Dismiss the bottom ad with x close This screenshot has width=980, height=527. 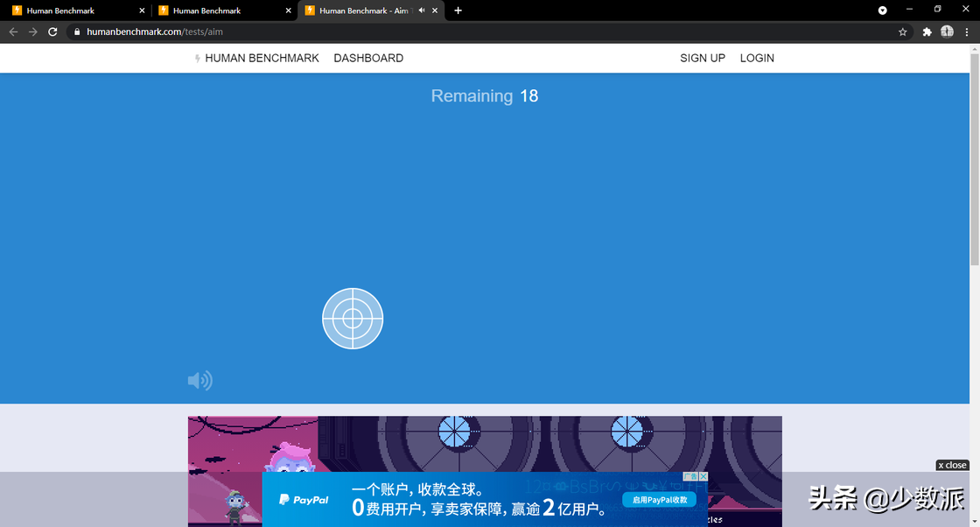[x=952, y=465]
